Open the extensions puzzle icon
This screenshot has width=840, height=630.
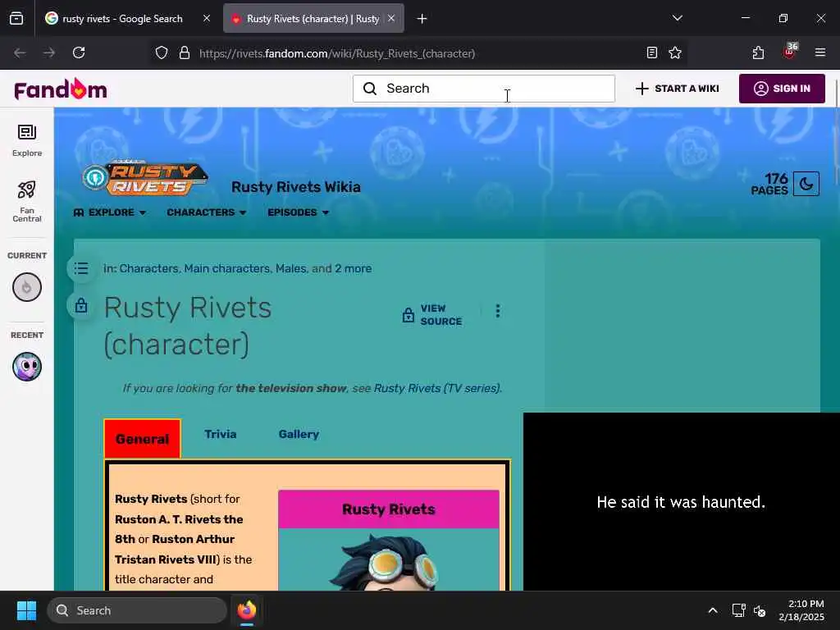(x=758, y=52)
